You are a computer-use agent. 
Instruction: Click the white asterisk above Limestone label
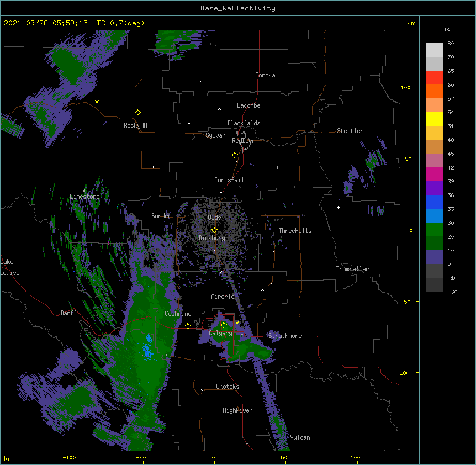coord(84,191)
